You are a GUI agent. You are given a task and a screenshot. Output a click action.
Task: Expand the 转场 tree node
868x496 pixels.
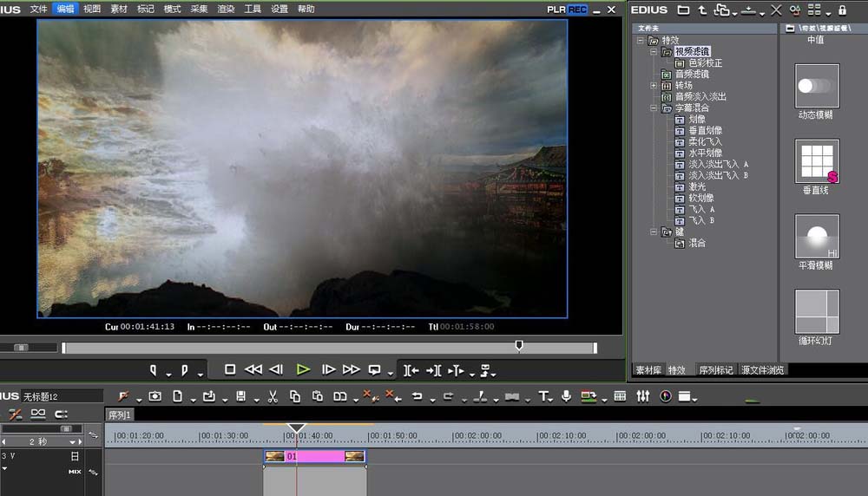654,85
